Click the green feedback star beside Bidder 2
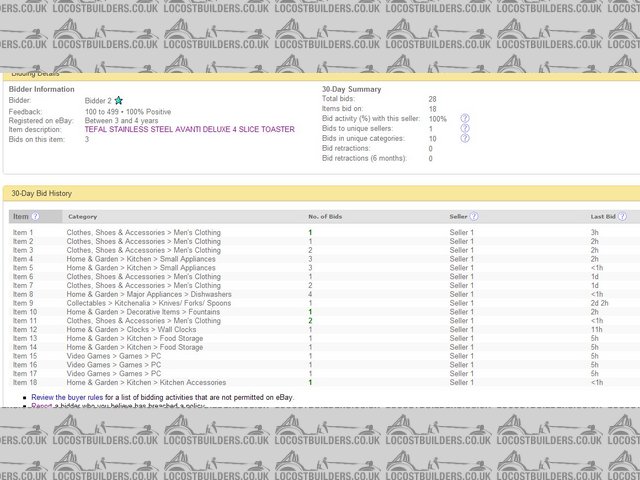The image size is (640, 480). pos(119,101)
